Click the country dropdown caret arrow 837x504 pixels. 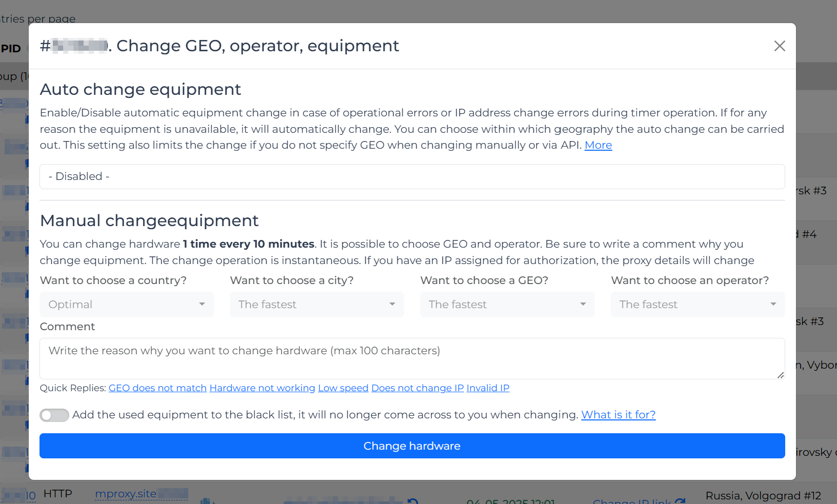point(202,305)
